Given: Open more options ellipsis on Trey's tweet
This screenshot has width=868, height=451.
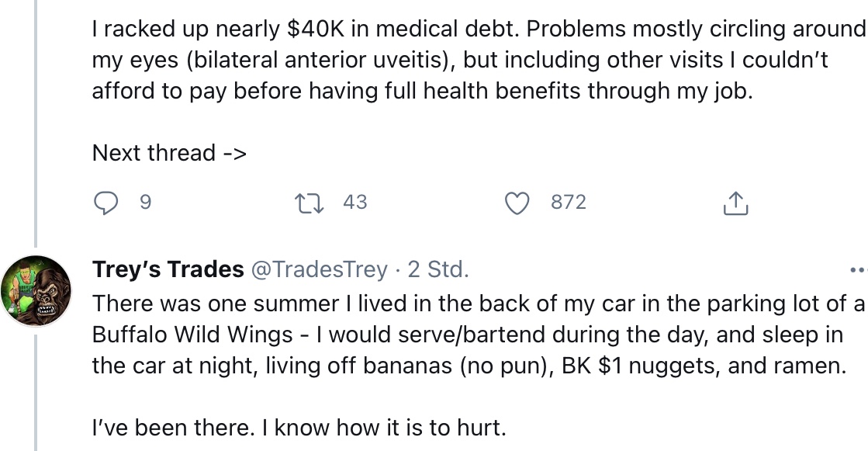Looking at the screenshot, I should (858, 271).
